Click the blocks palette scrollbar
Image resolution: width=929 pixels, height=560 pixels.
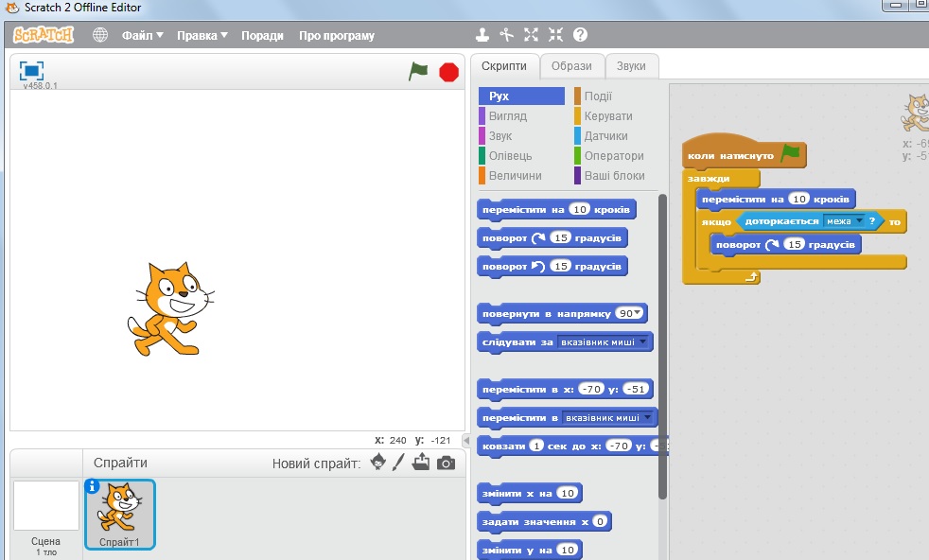662,346
